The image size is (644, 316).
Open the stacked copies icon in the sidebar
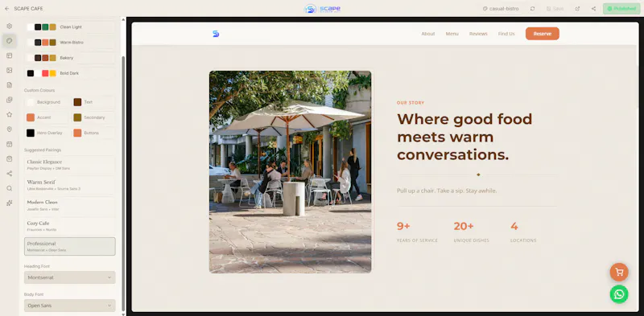9,100
